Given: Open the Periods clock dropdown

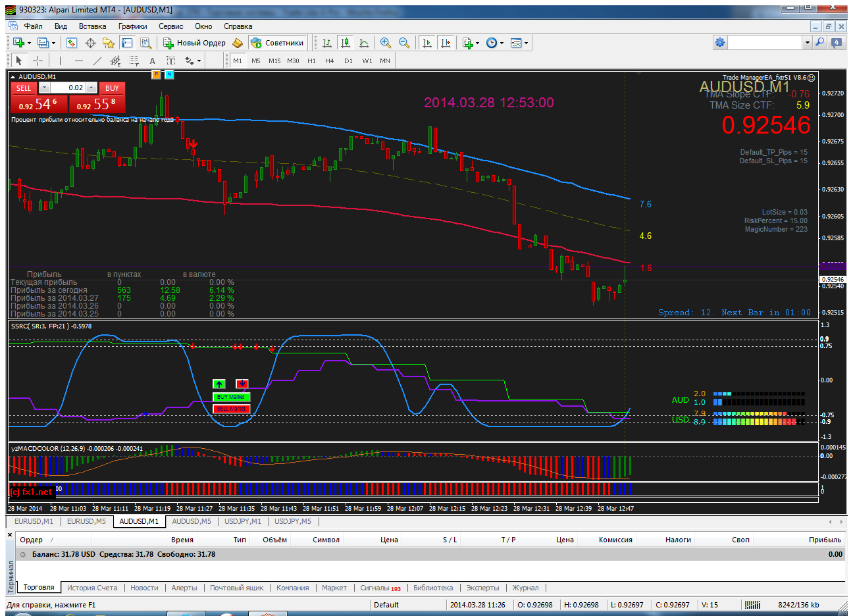Looking at the screenshot, I should pos(502,43).
